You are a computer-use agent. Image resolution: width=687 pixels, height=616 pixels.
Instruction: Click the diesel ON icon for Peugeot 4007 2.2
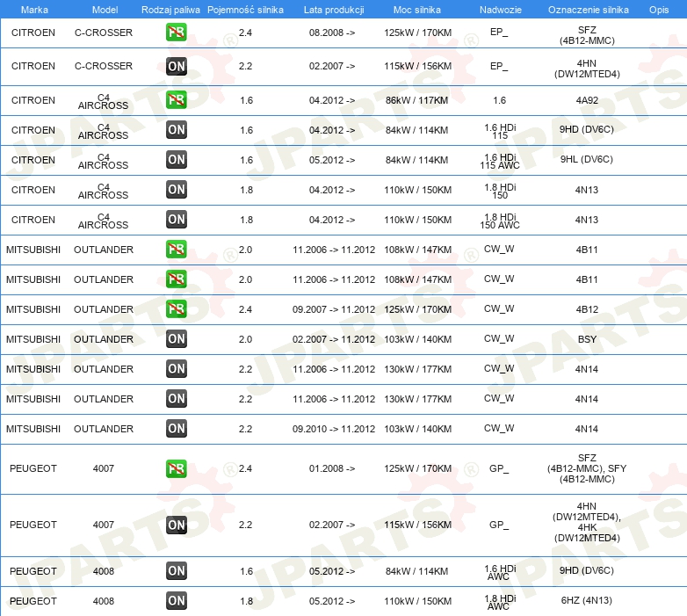(x=177, y=525)
